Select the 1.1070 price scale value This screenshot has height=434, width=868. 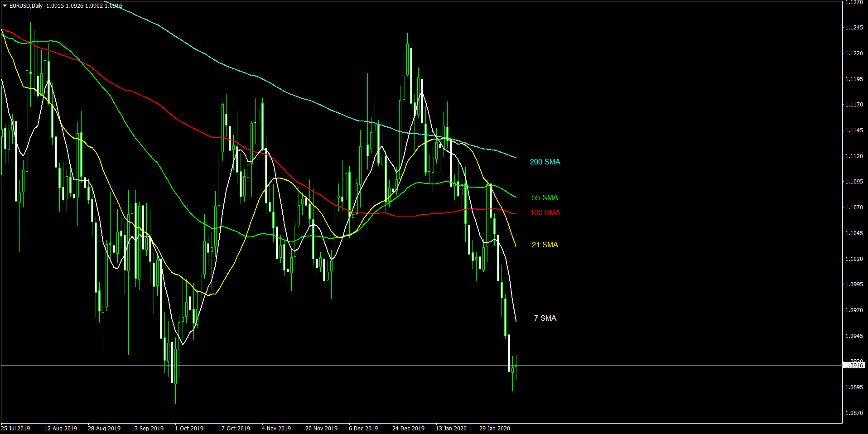pos(854,207)
